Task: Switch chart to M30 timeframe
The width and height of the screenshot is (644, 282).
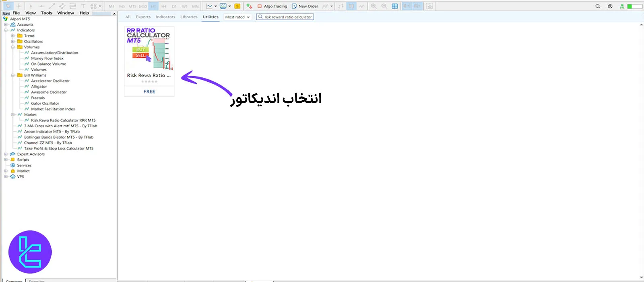Action: pos(143,6)
